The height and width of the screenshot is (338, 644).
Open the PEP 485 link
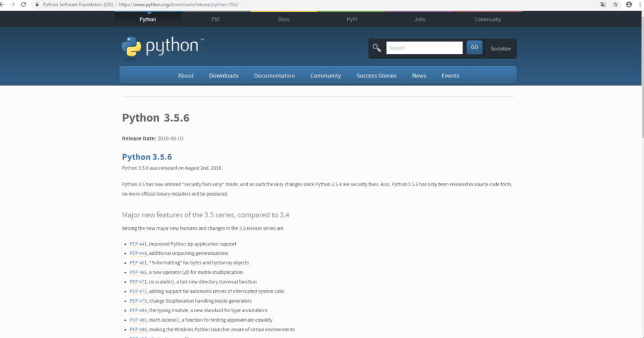[x=138, y=320]
